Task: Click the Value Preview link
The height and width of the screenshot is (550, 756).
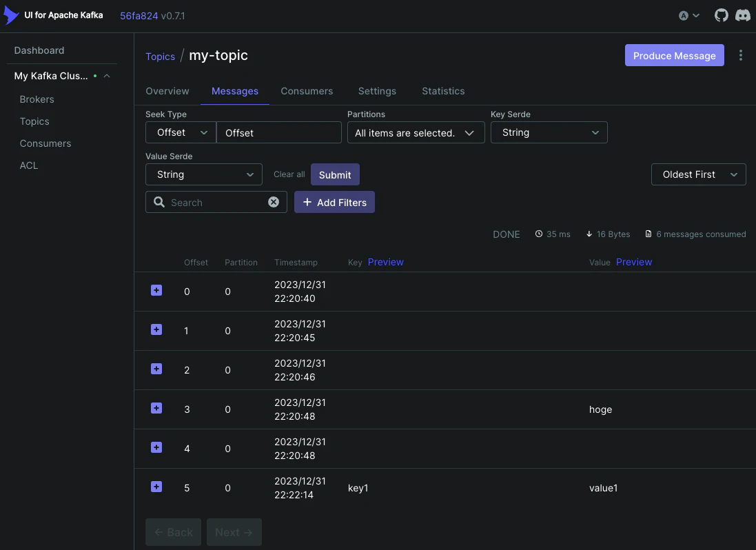Action: (633, 262)
